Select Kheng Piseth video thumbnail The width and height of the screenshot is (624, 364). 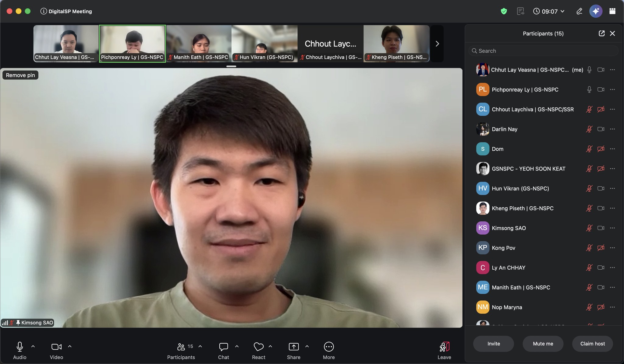point(396,44)
